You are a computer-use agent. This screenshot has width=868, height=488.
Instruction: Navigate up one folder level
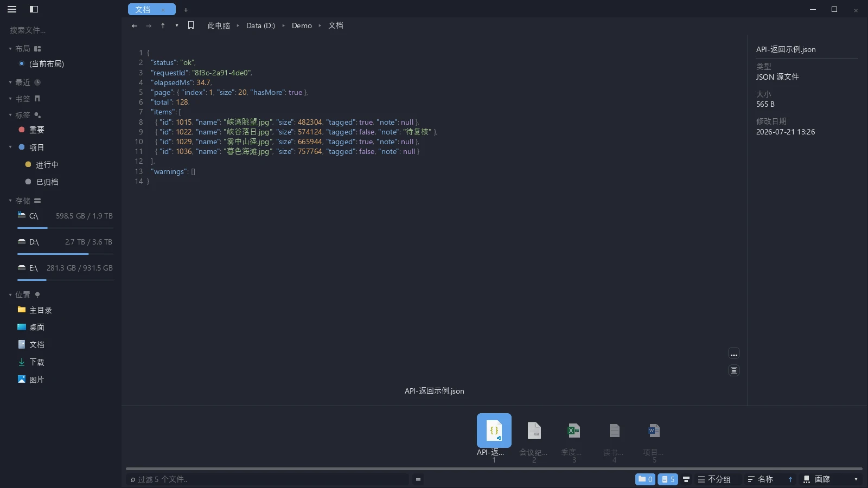click(163, 25)
